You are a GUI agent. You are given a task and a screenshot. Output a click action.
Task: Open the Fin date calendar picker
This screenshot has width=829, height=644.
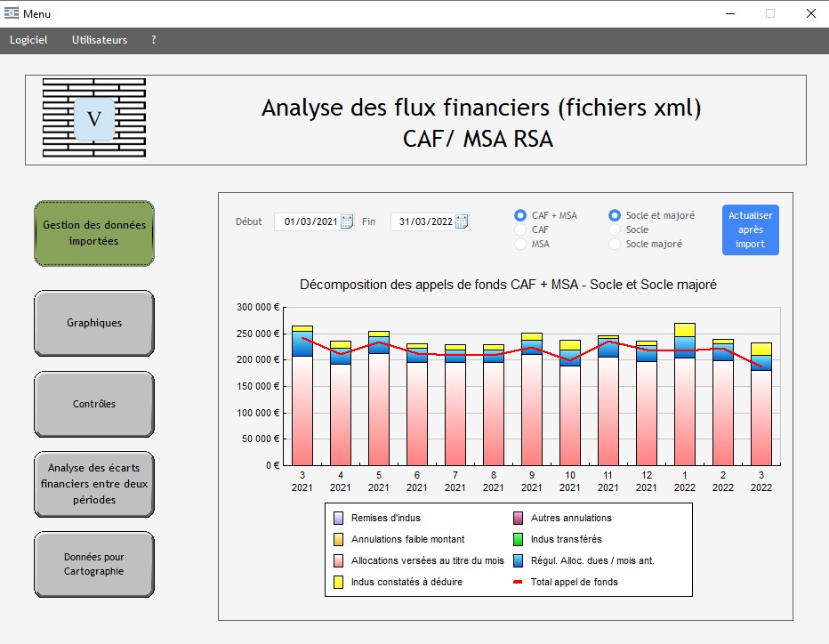(462, 221)
